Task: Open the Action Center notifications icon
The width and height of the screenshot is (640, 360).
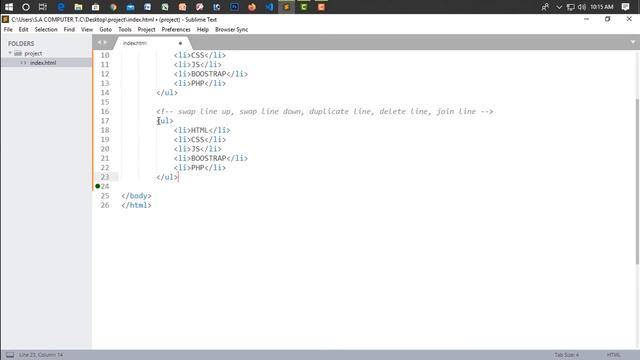Action: click(625, 7)
